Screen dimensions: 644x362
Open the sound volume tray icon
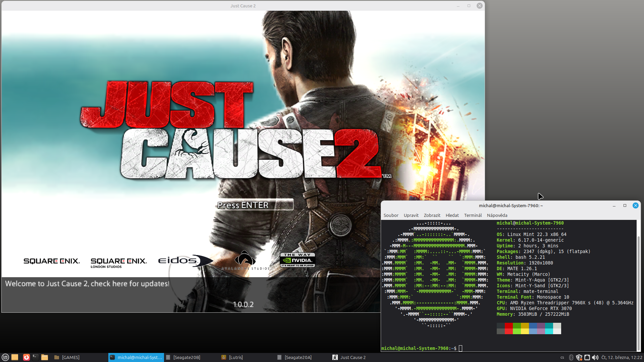point(595,357)
